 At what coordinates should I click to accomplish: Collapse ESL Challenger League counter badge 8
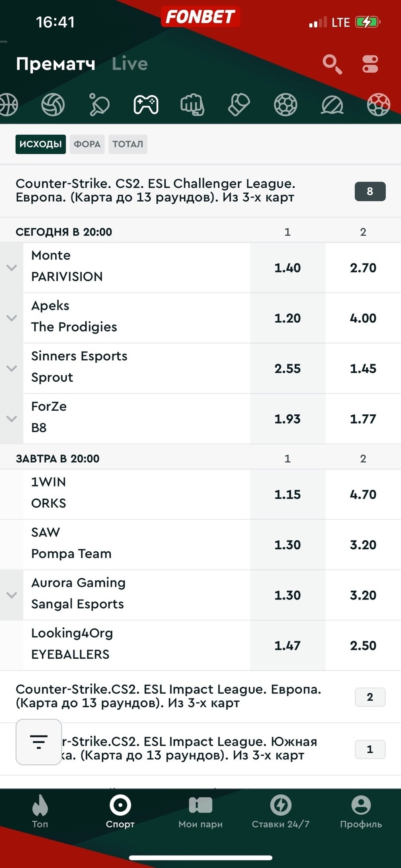[370, 191]
